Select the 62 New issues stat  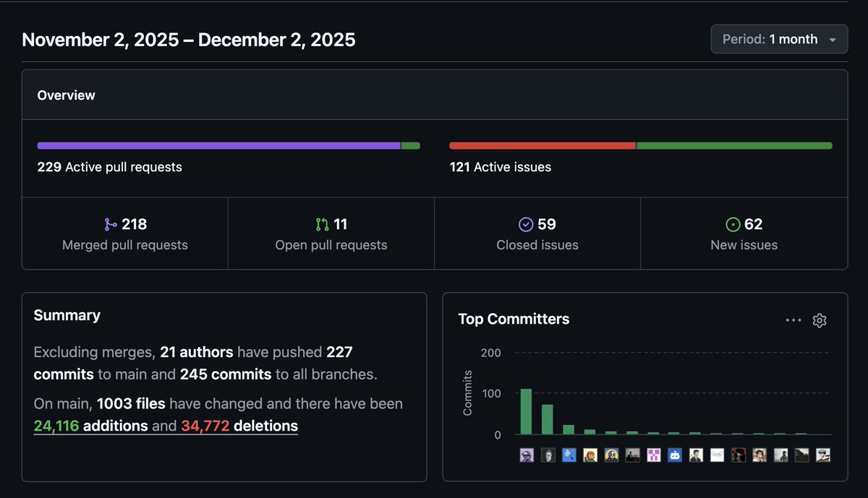[744, 233]
